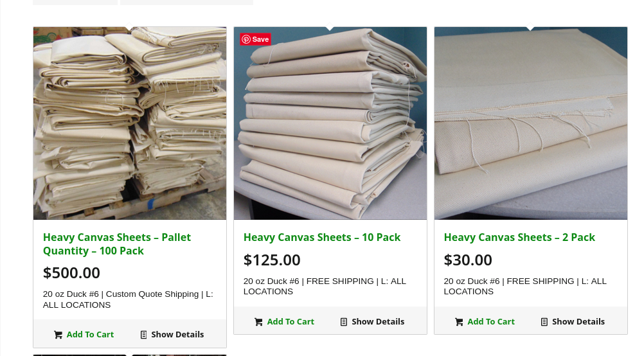This screenshot has width=644, height=356.
Task: Click cart icon for 10 Pack
Action: (x=258, y=322)
